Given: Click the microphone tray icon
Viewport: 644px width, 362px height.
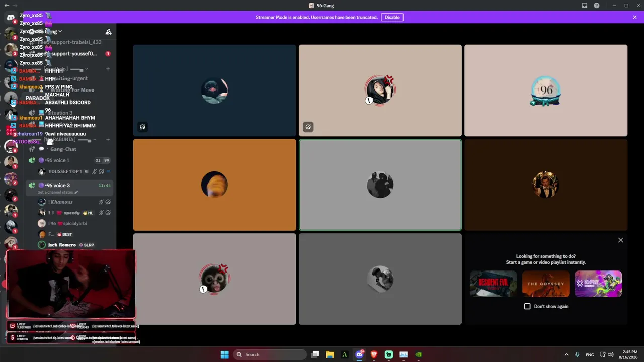Looking at the screenshot, I should coord(577,354).
